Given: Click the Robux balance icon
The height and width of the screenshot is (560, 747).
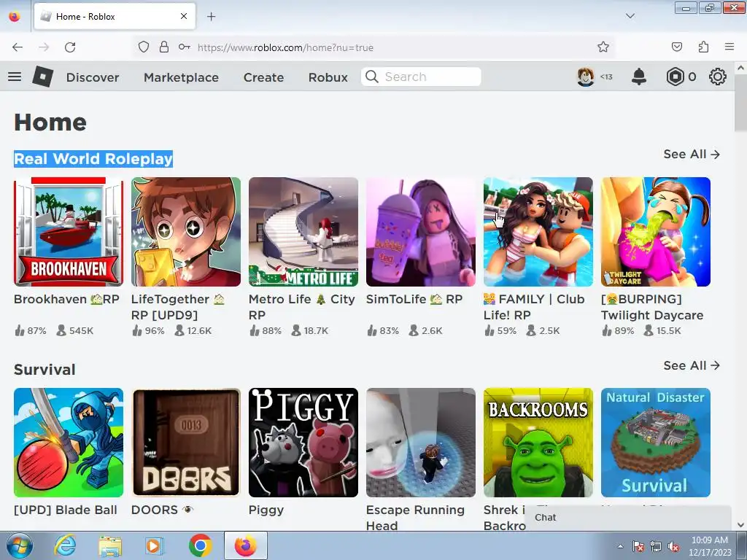Looking at the screenshot, I should (x=675, y=77).
